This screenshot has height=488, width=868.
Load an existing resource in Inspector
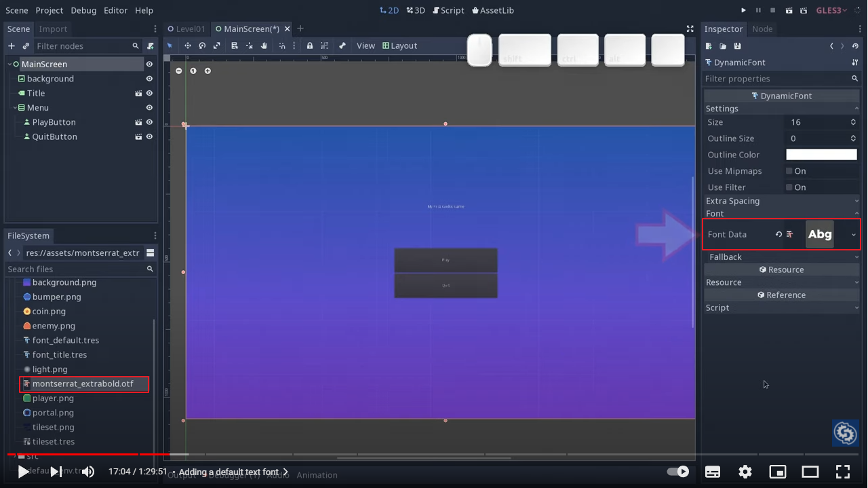(x=723, y=46)
